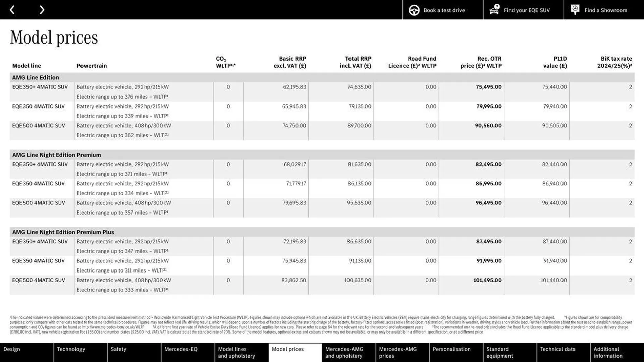Click the OTR price 96,495.00

(x=489, y=203)
